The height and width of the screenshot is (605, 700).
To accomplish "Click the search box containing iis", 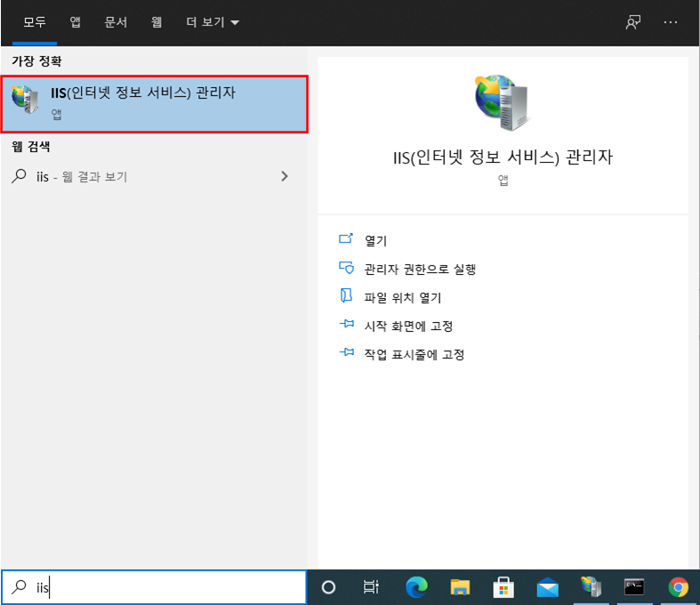I will tap(154, 587).
